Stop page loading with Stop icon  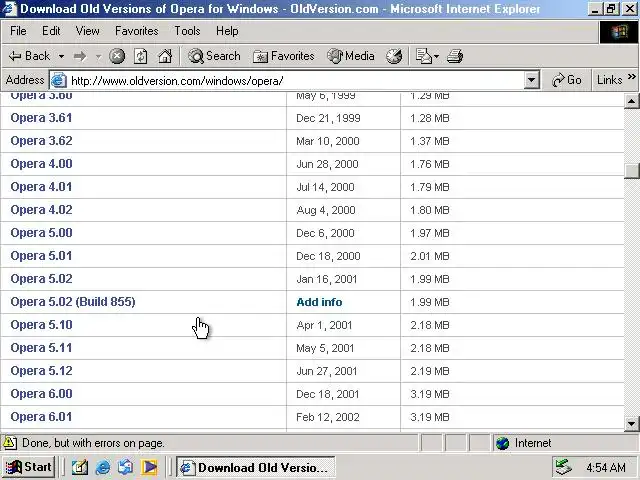(x=117, y=56)
